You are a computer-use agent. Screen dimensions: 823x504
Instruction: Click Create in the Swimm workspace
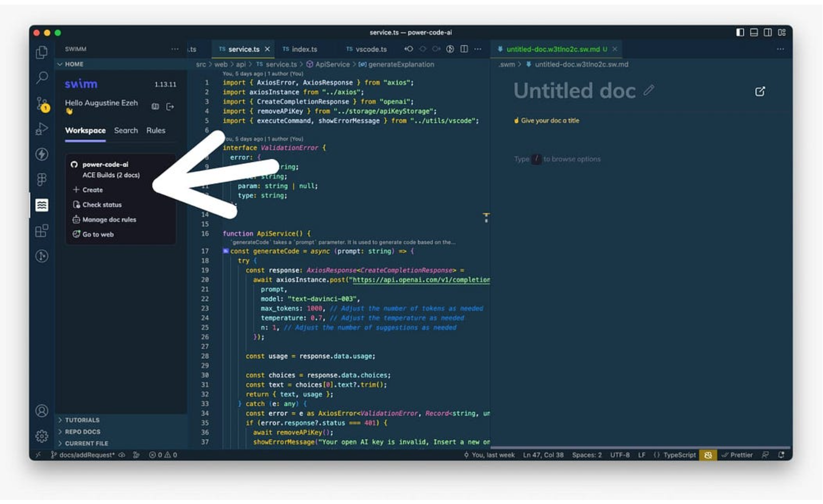(x=88, y=190)
